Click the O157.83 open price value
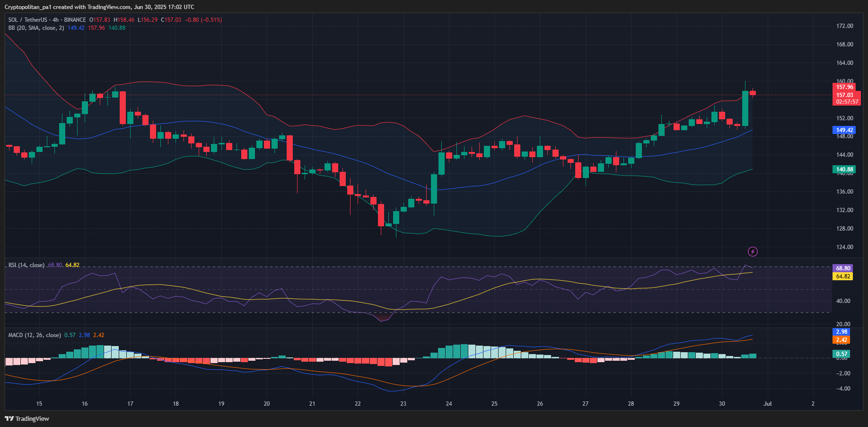The image size is (868, 427). (x=100, y=20)
